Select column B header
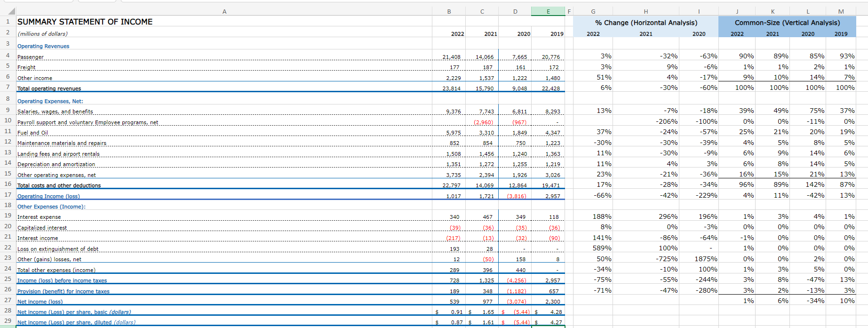The height and width of the screenshot is (328, 868). [449, 11]
